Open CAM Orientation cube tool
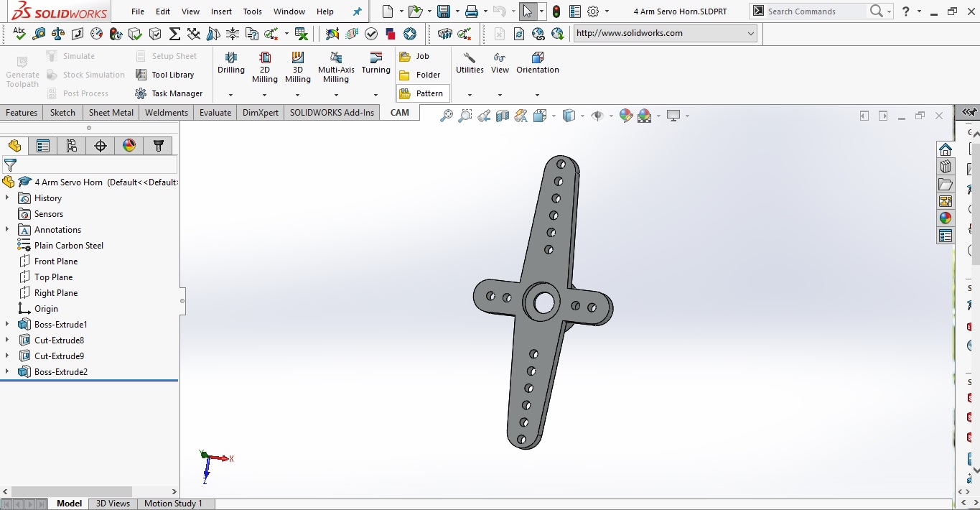The width and height of the screenshot is (980, 510). pos(538,63)
